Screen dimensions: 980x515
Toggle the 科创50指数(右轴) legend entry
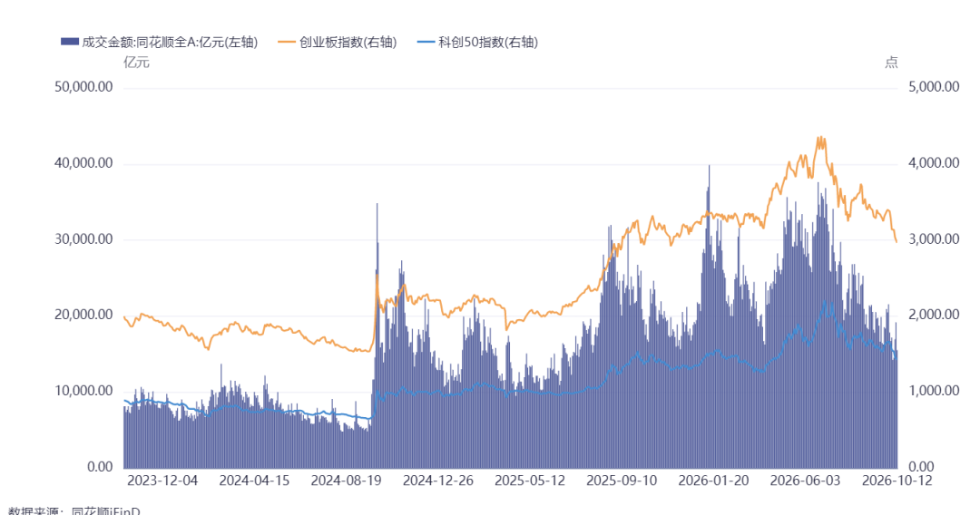477,42
